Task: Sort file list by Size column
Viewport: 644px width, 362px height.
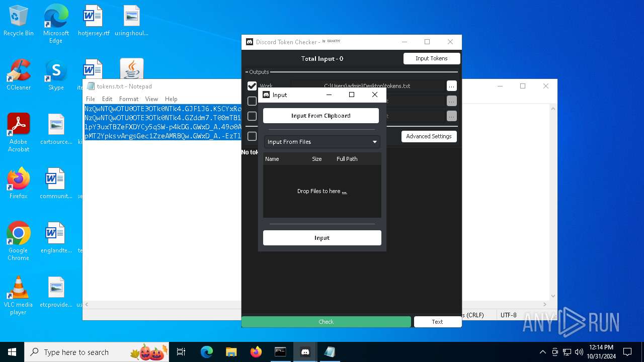Action: coord(317,159)
